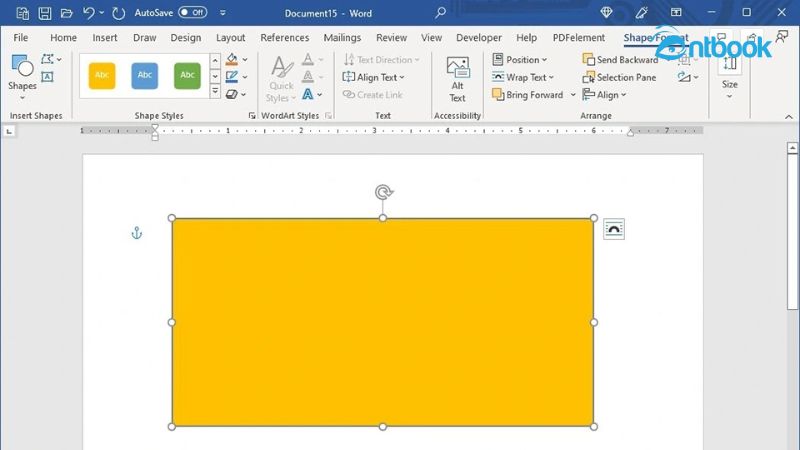Click the Send Backward button
The width and height of the screenshot is (800, 450).
coord(620,60)
